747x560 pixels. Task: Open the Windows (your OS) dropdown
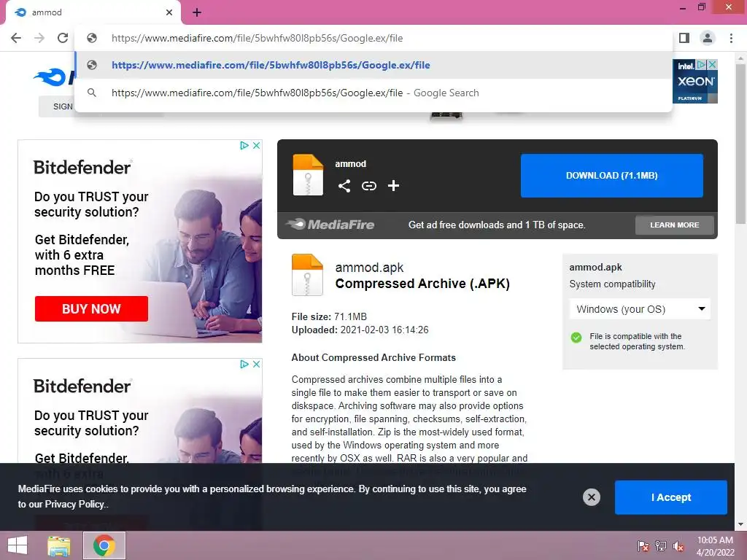pyautogui.click(x=640, y=309)
